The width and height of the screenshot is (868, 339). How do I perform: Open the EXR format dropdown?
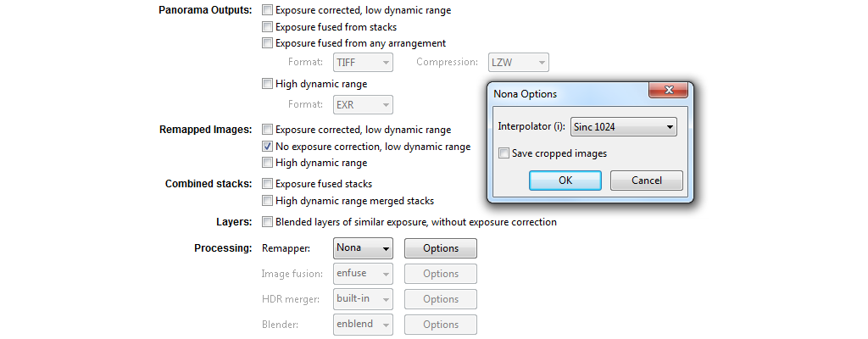[x=363, y=105]
